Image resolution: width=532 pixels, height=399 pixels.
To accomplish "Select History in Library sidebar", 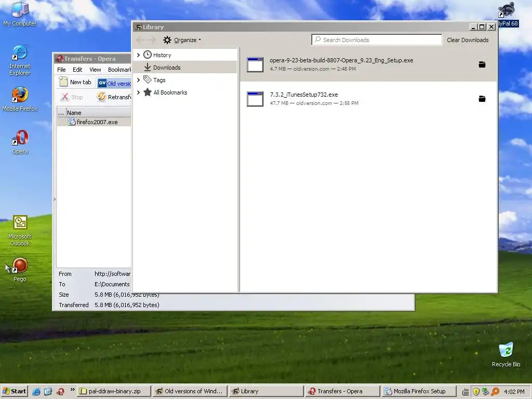I will 185,55.
